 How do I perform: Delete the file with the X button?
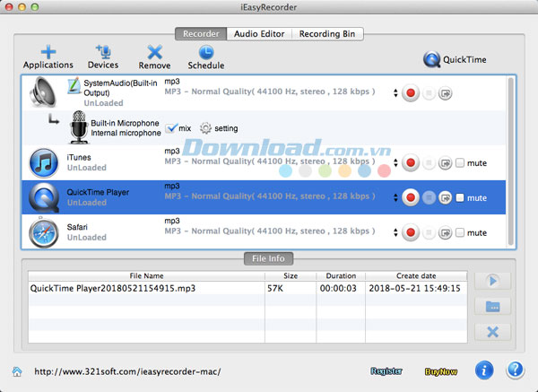click(x=492, y=332)
